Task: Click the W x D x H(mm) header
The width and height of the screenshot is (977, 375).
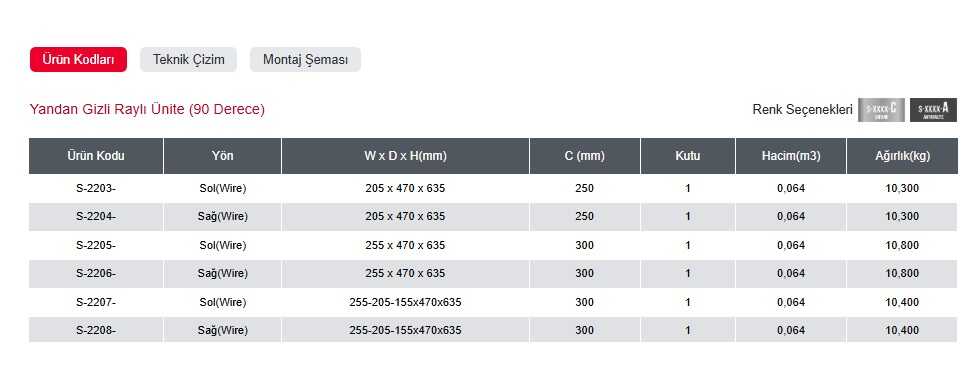Action: (x=406, y=156)
